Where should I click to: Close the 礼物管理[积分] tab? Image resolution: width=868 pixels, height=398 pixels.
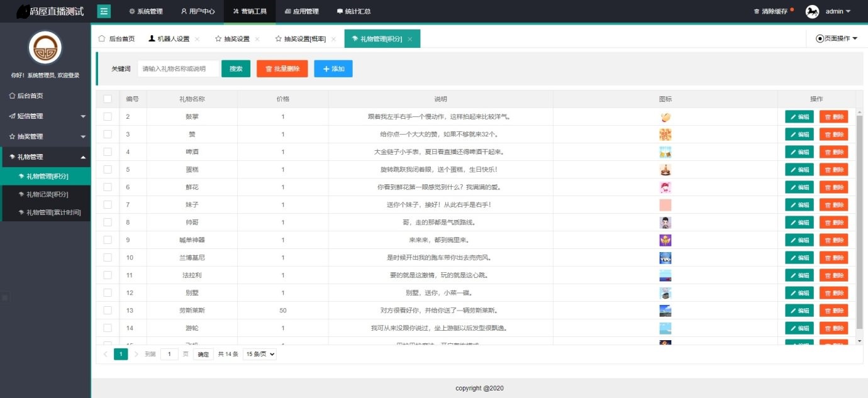click(x=409, y=39)
